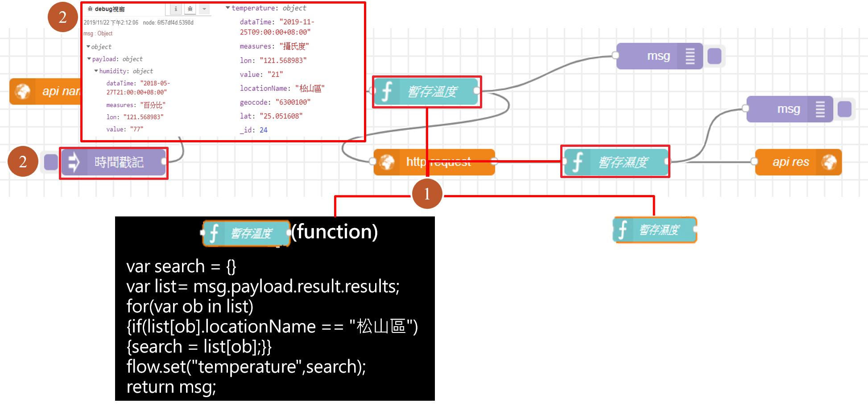Click globe icon on api nan node
The height and width of the screenshot is (407, 868).
pos(22,91)
